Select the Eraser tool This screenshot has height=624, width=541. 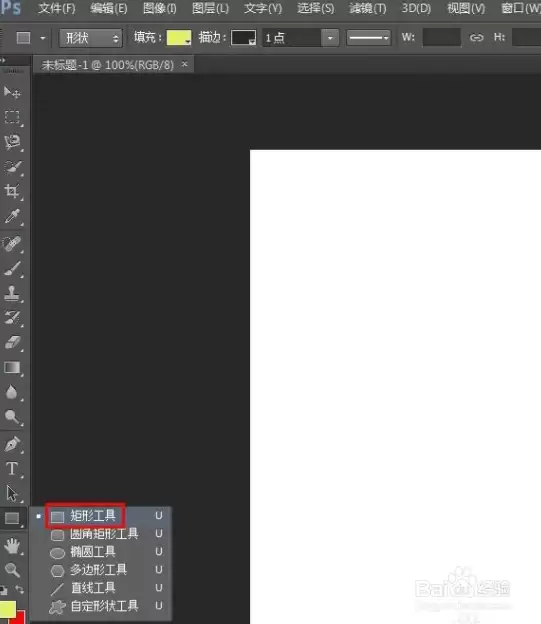tap(12, 342)
